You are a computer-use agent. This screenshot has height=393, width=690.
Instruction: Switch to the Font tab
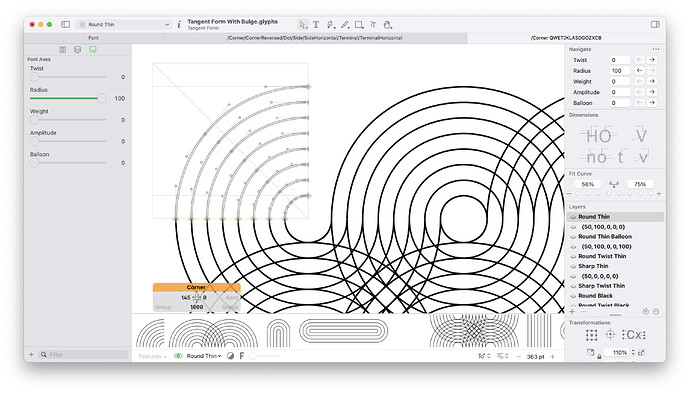point(93,38)
